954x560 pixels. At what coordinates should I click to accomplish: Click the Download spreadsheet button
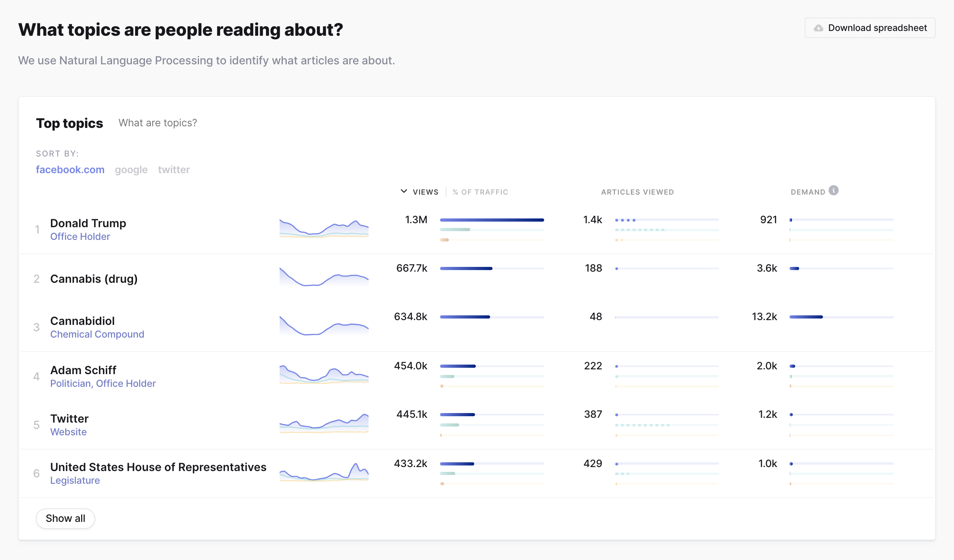[869, 28]
